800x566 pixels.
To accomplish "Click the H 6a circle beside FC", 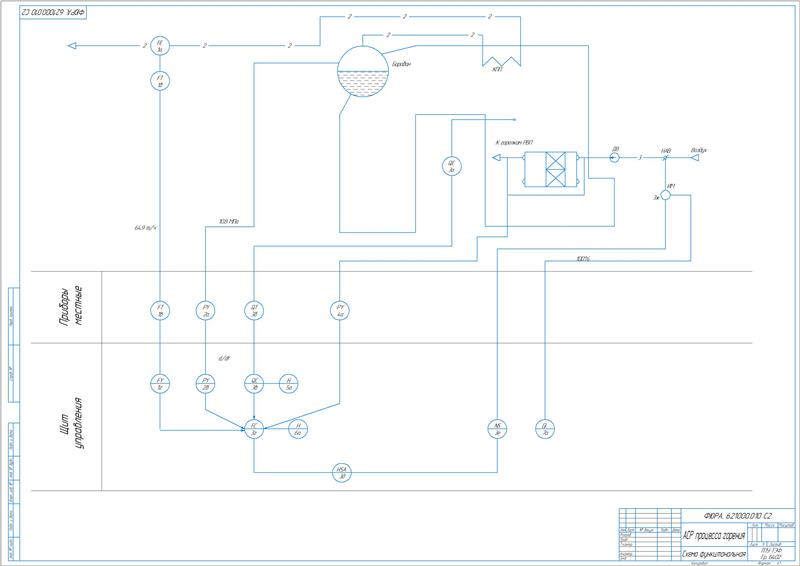I will 298,429.
